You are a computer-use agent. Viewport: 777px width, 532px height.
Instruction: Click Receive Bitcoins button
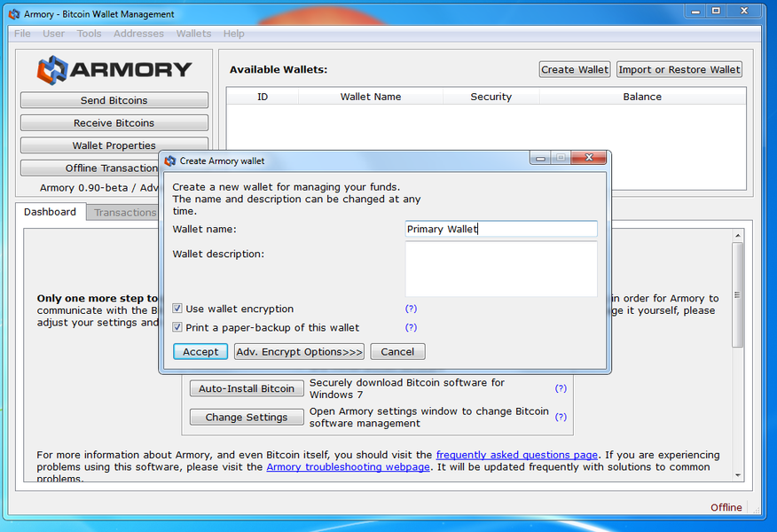coord(114,123)
